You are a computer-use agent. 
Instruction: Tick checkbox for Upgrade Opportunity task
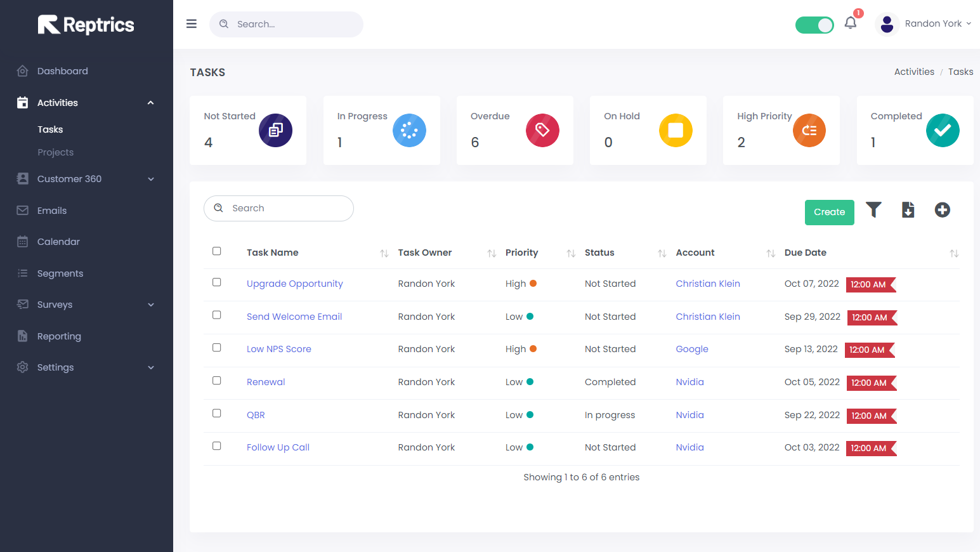tap(217, 282)
